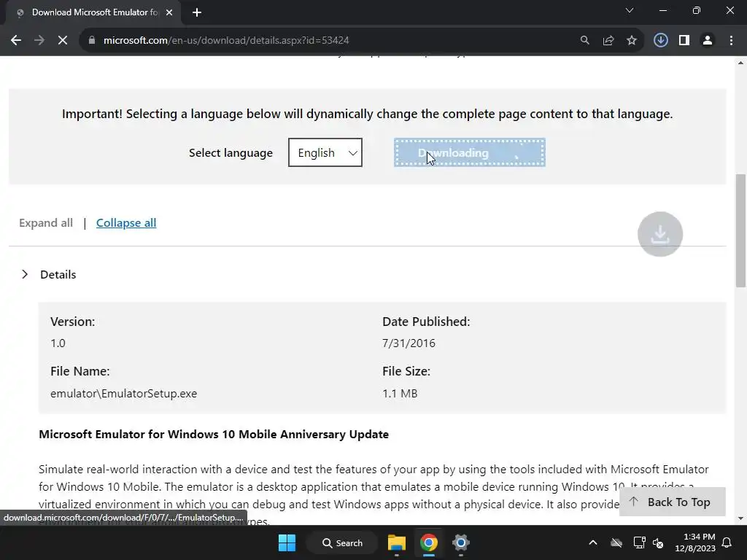Open the Chrome three-dot menu
This screenshot has width=747, height=560.
[x=731, y=41]
